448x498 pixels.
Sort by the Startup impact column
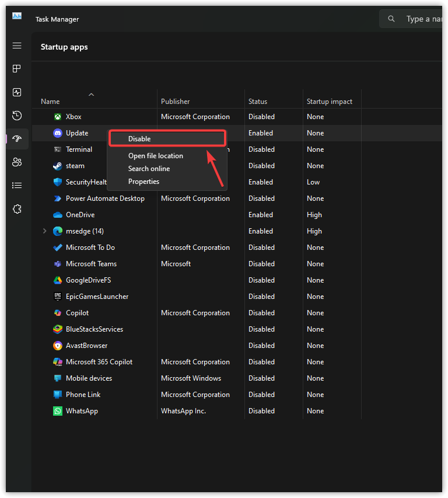pyautogui.click(x=330, y=100)
